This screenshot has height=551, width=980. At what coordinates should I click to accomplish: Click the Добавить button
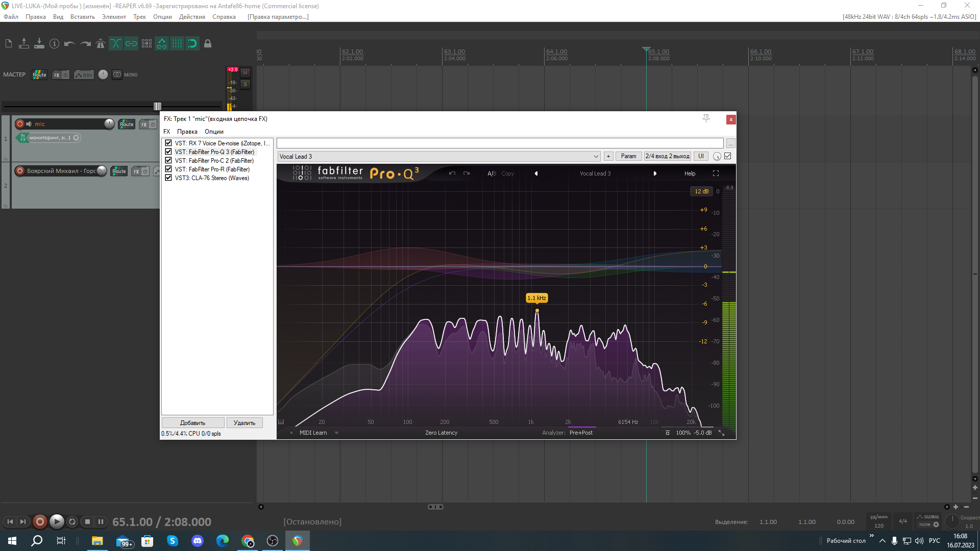(193, 423)
